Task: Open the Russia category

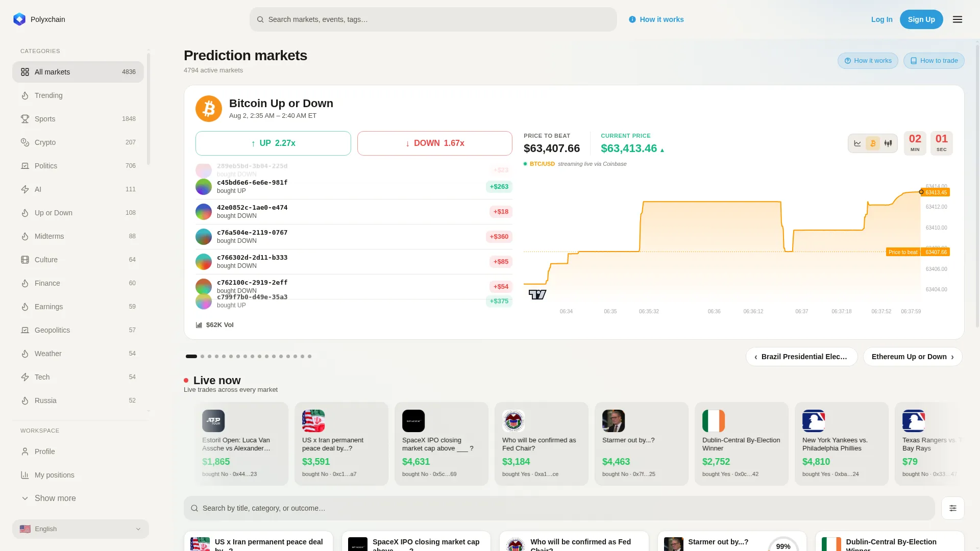Action: coord(78,400)
